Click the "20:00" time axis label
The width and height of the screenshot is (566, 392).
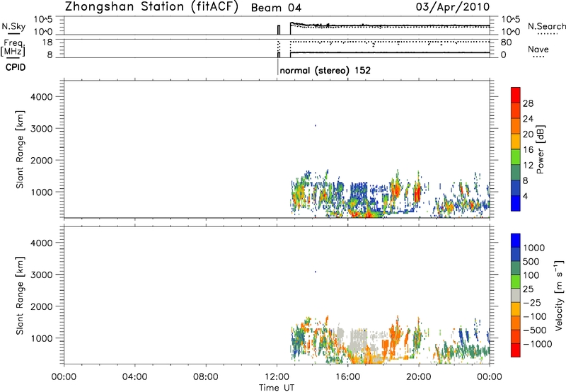(419, 377)
